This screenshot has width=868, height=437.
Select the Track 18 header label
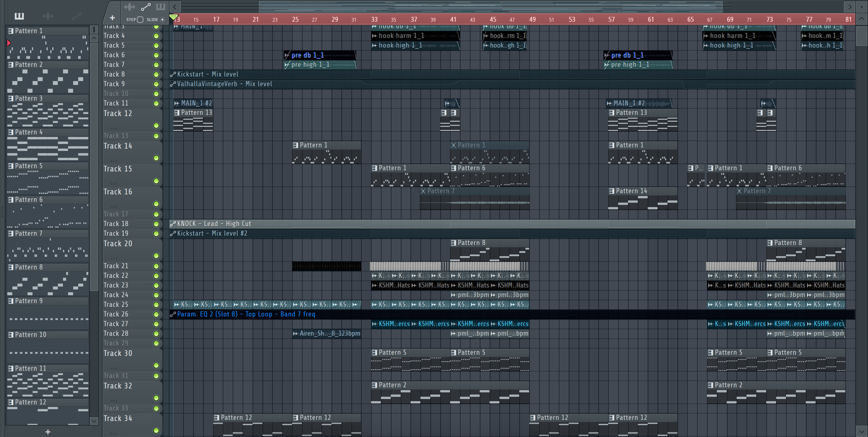point(116,224)
